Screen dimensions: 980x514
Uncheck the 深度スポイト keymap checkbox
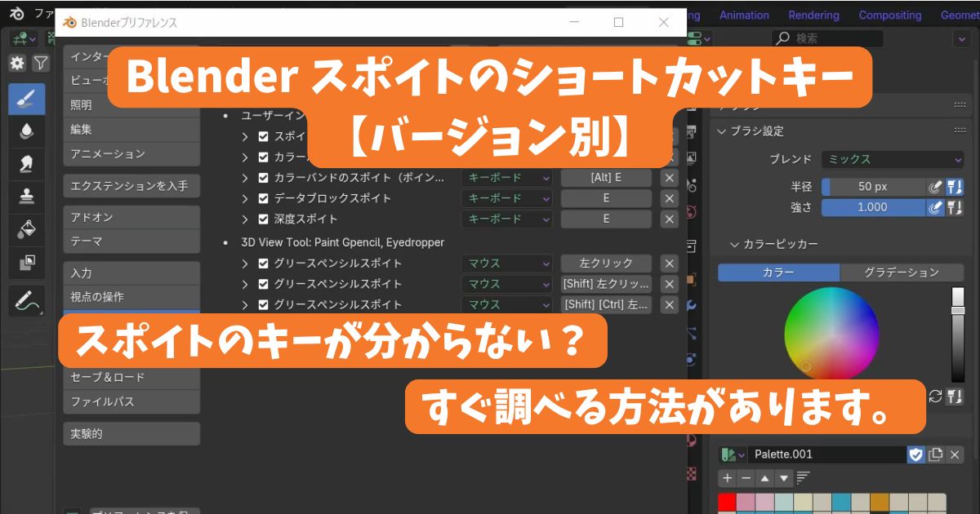click(264, 219)
